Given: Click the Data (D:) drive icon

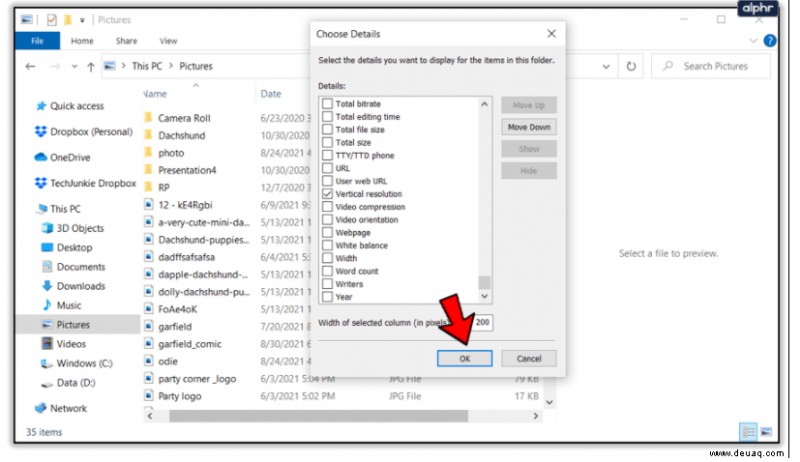Looking at the screenshot, I should coord(47,383).
